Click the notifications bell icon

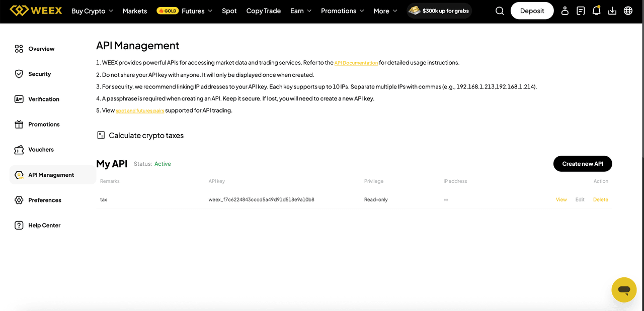[596, 11]
